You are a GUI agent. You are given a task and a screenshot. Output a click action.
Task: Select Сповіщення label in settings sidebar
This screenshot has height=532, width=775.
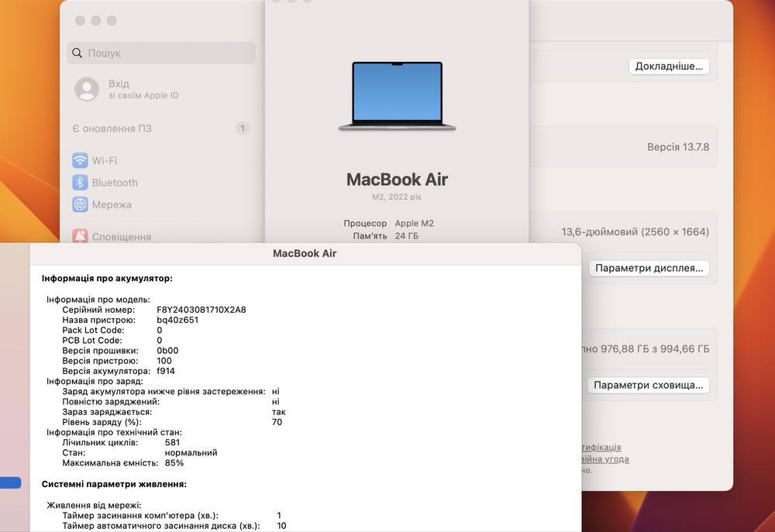[122, 237]
